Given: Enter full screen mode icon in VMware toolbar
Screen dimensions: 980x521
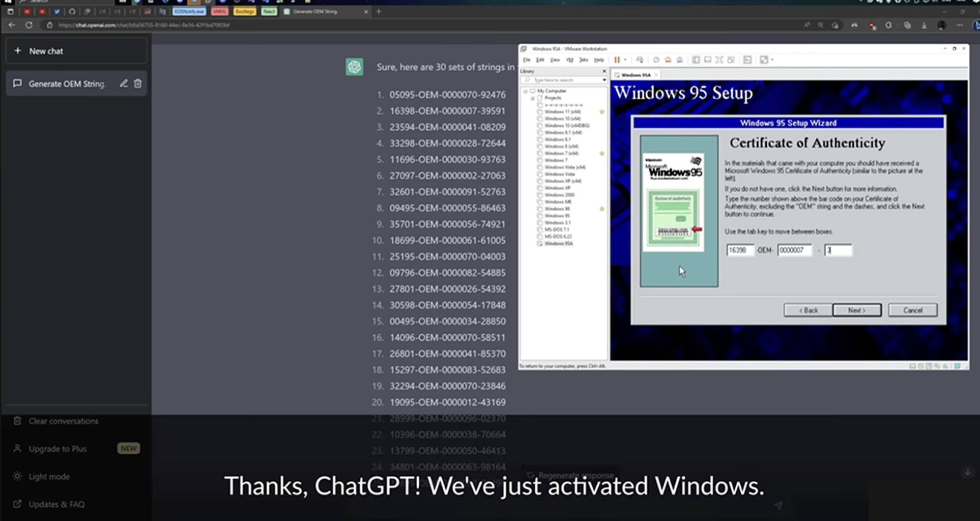Looking at the screenshot, I should (719, 60).
